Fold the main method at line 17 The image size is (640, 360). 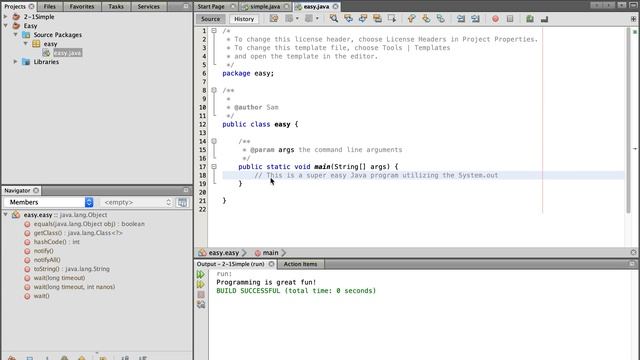tap(214, 167)
